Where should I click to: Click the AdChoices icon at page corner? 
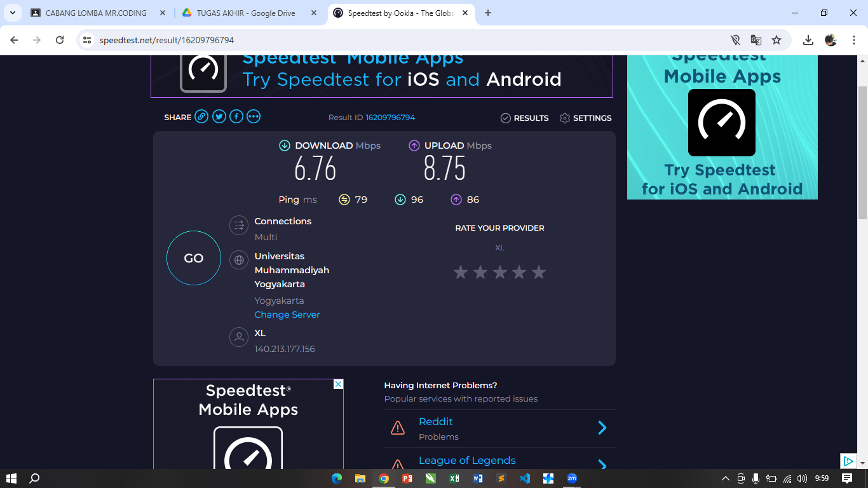pos(848,461)
